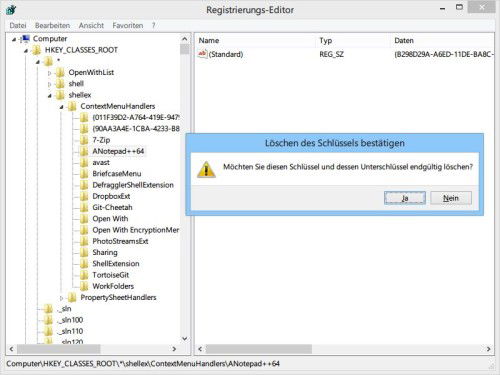Collapse the * key node
This screenshot has height=375, width=500.
pos(38,62)
